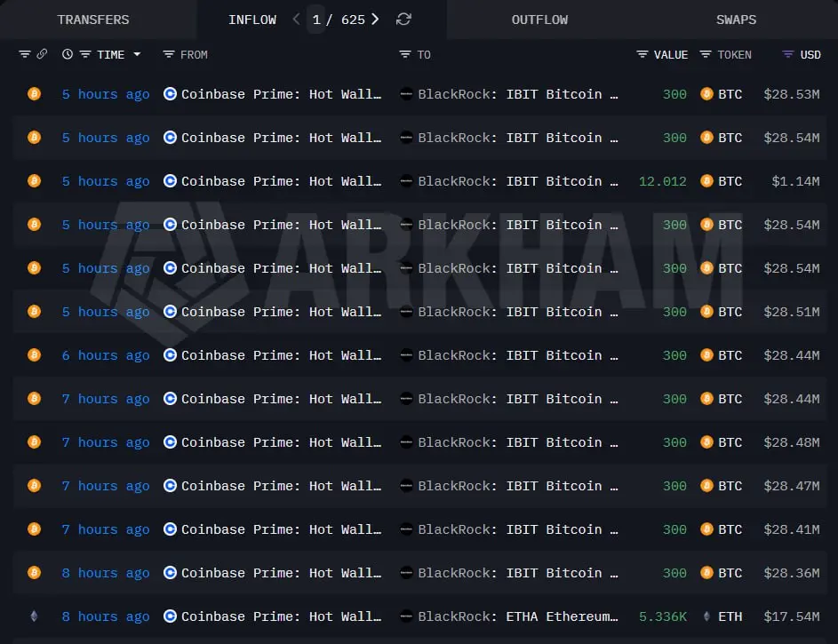
Task: Open the SWAPS tab
Action: pos(736,20)
